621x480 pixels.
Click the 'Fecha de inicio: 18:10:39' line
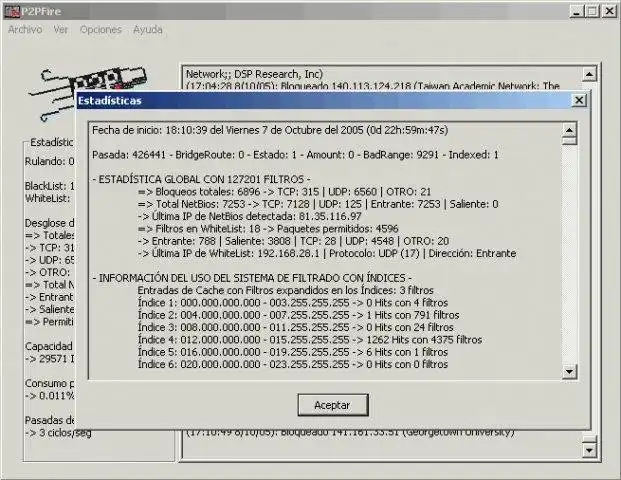270,130
